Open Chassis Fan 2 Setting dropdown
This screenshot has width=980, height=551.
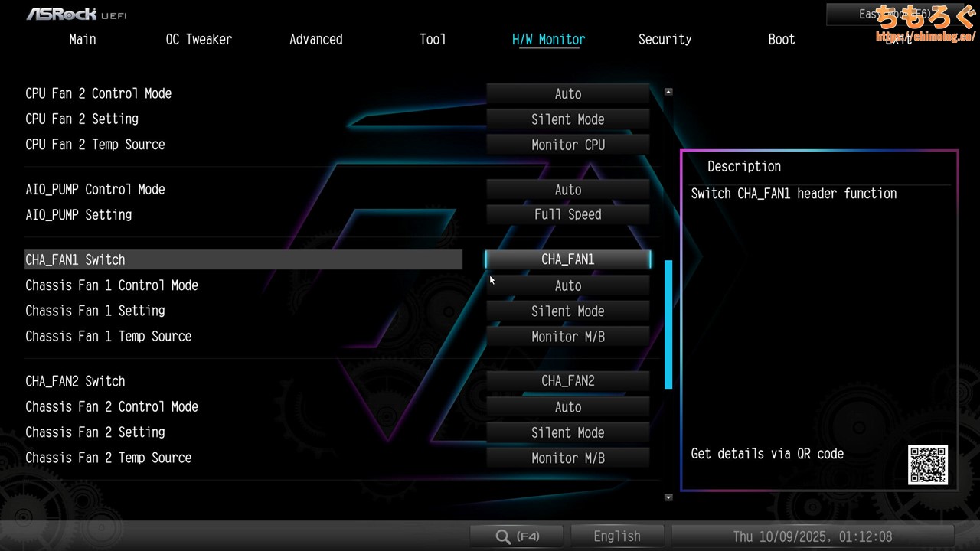[x=567, y=433]
